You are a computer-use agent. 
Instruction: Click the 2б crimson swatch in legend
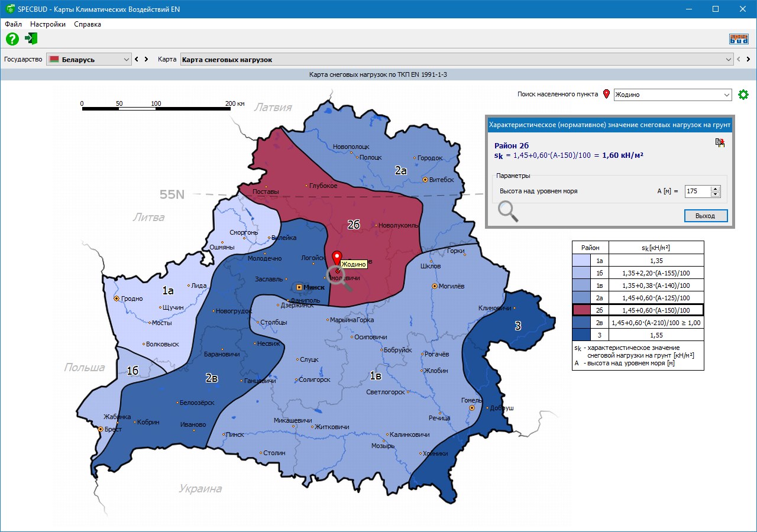pyautogui.click(x=582, y=310)
